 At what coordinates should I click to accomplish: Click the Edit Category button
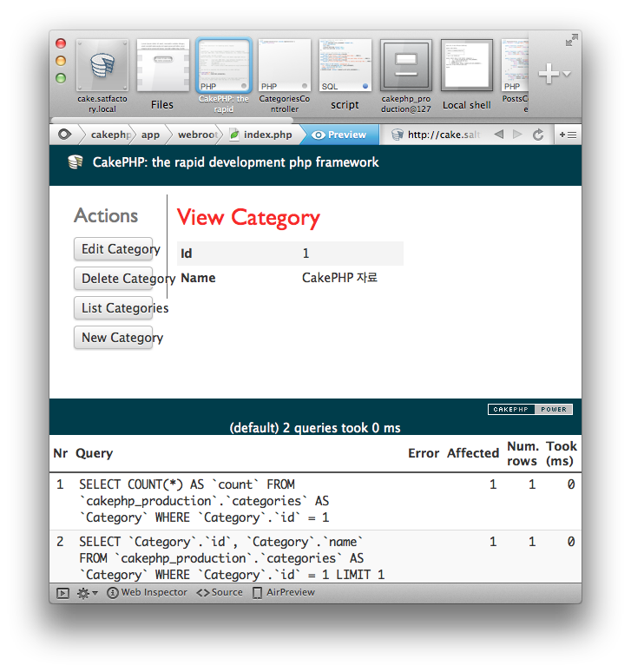pyautogui.click(x=114, y=249)
